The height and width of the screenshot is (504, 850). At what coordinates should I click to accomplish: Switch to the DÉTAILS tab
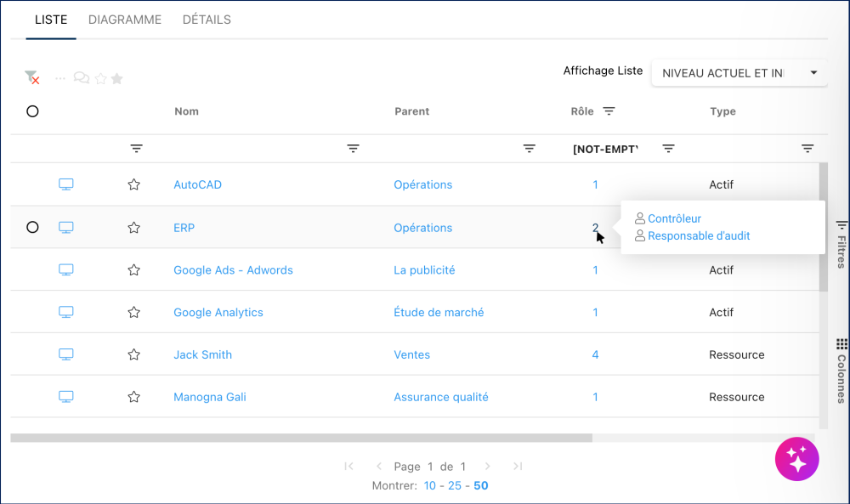click(x=207, y=20)
